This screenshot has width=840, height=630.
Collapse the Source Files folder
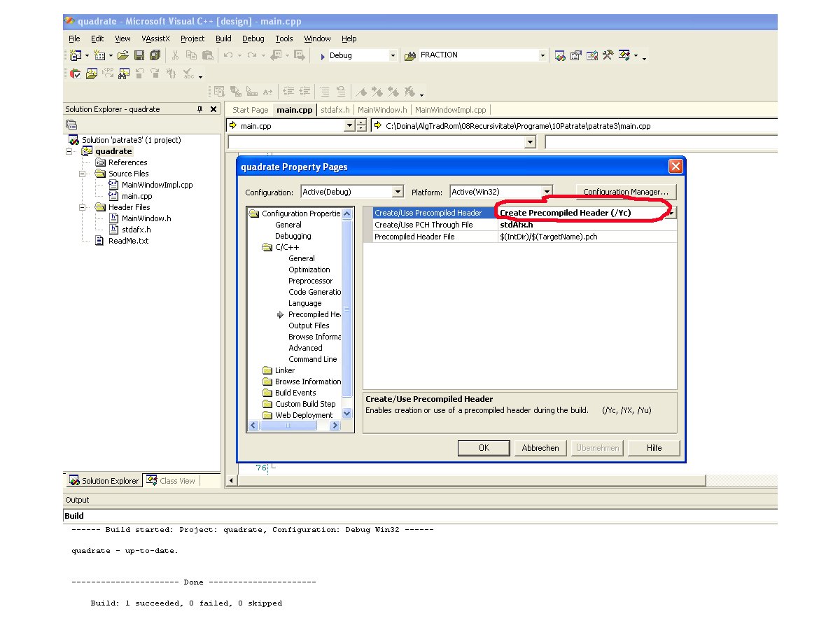pos(82,174)
